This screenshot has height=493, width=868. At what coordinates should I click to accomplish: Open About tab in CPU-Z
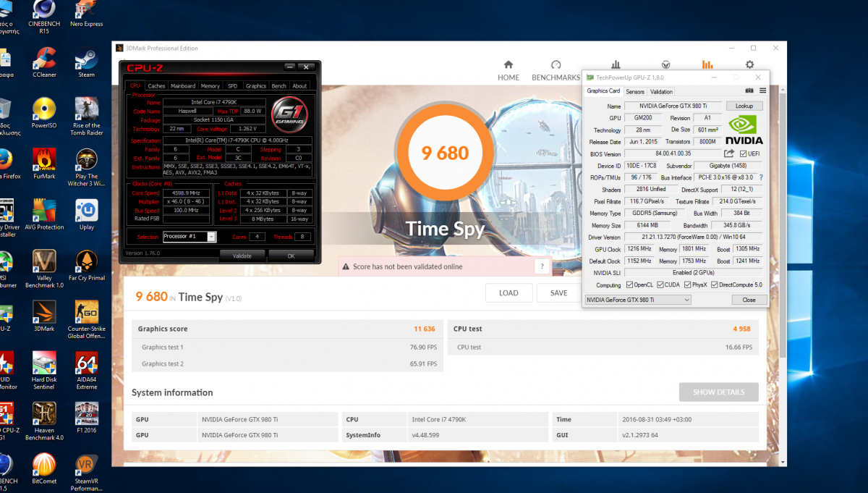(x=299, y=85)
